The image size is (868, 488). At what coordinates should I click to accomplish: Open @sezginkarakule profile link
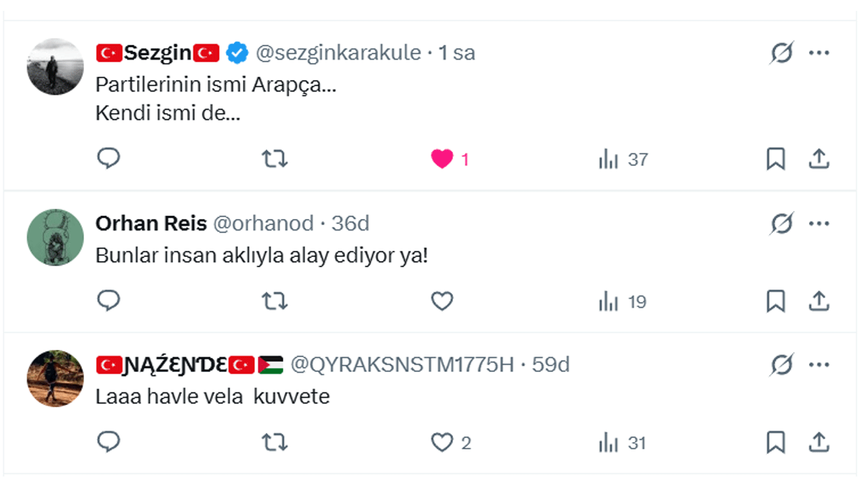tap(338, 53)
